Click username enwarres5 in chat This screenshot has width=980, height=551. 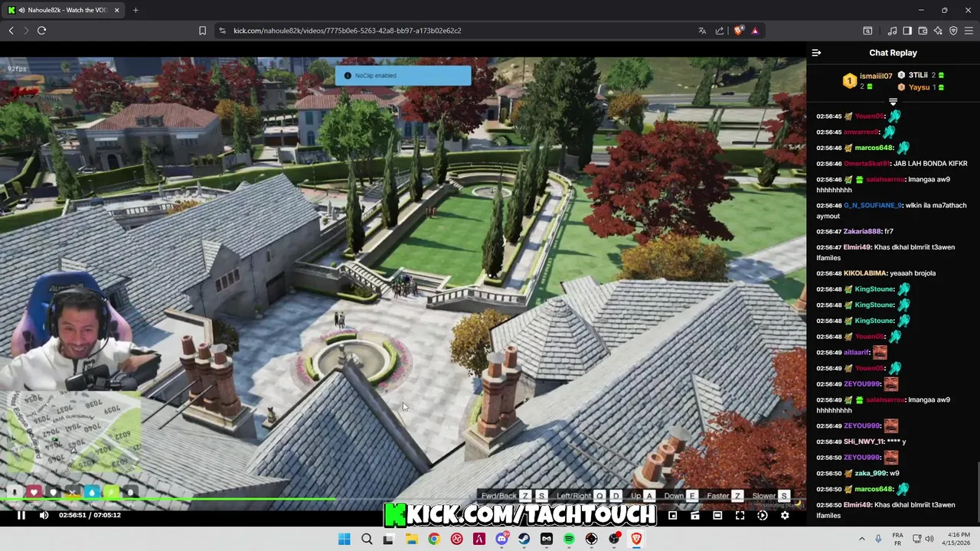pos(861,132)
